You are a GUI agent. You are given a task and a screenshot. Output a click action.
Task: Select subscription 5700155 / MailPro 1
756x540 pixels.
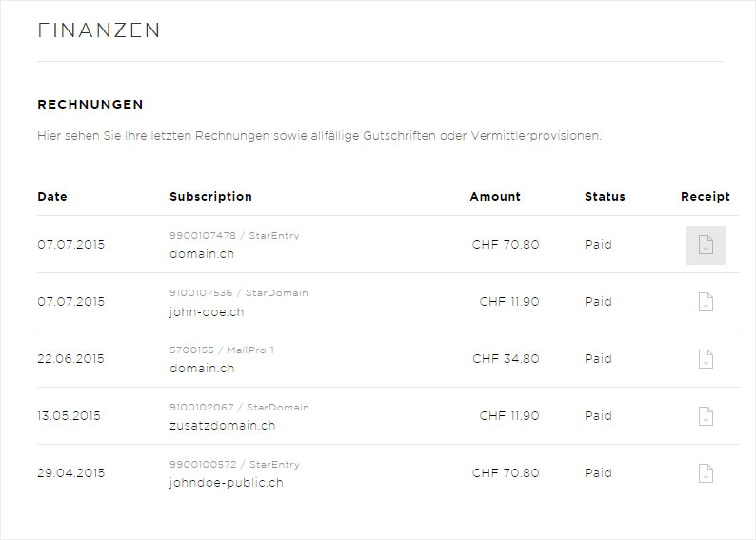[x=222, y=350]
